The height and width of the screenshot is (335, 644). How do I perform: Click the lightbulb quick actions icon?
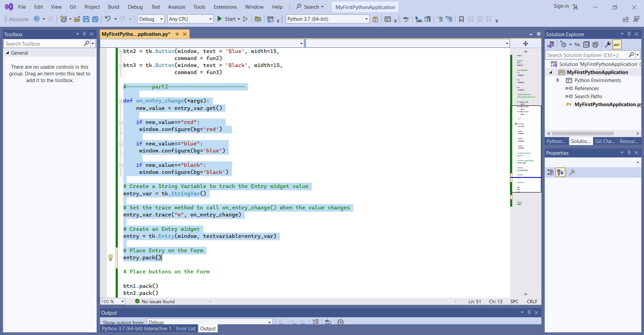click(111, 257)
